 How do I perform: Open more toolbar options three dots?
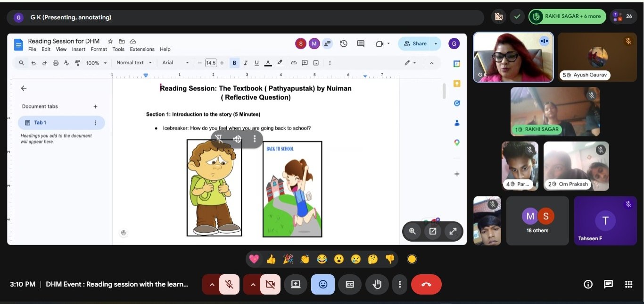pos(330,63)
